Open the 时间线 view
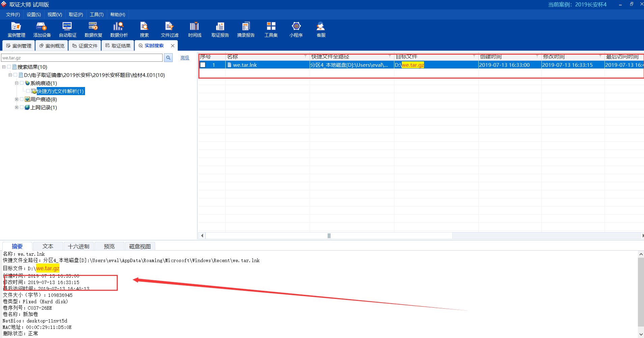The image size is (644, 338). click(195, 29)
